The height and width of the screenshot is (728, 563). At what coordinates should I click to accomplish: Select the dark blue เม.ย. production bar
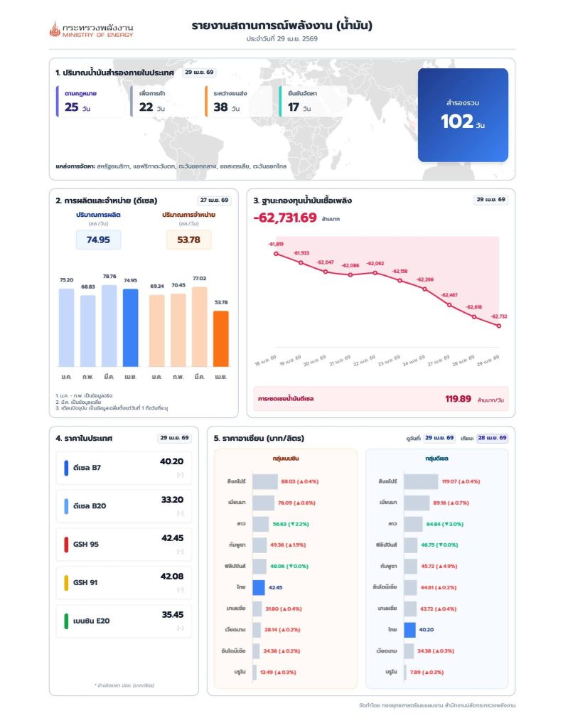pyautogui.click(x=130, y=328)
